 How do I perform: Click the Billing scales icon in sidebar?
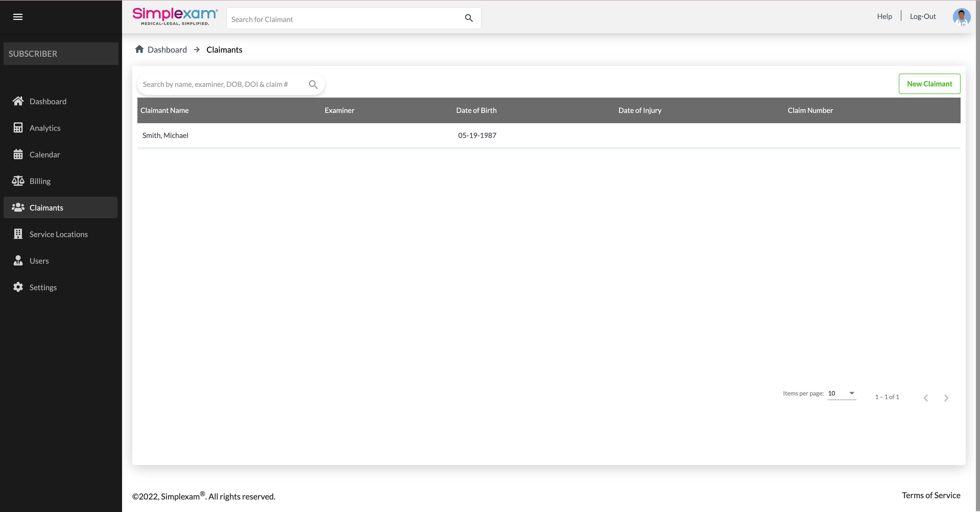(18, 181)
